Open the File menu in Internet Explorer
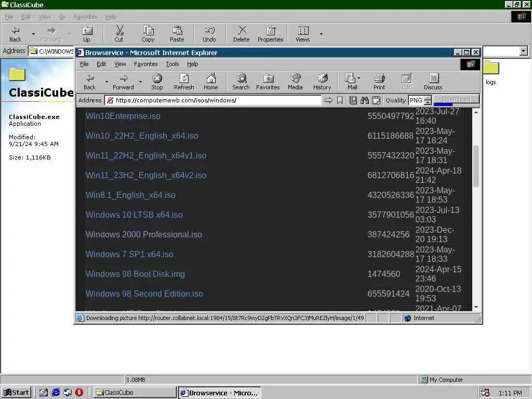 pyautogui.click(x=84, y=64)
